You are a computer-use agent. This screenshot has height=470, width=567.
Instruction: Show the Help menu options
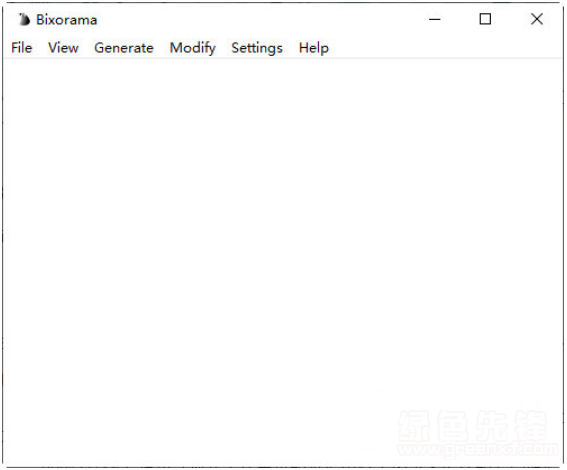coord(314,48)
